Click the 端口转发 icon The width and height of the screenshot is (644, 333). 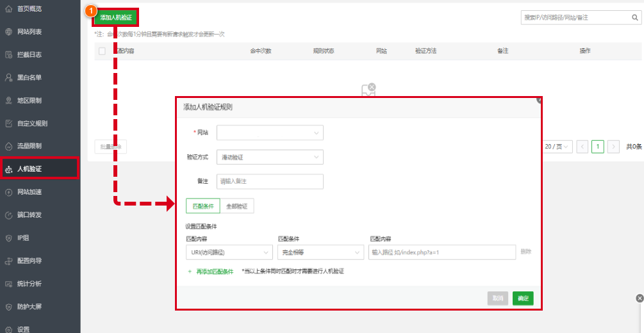coord(9,215)
